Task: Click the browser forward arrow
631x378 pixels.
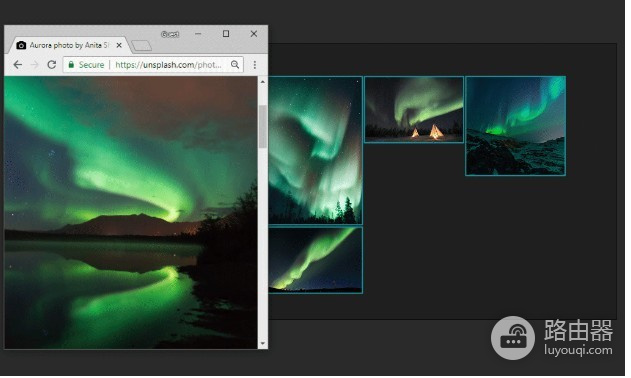Action: click(x=35, y=65)
